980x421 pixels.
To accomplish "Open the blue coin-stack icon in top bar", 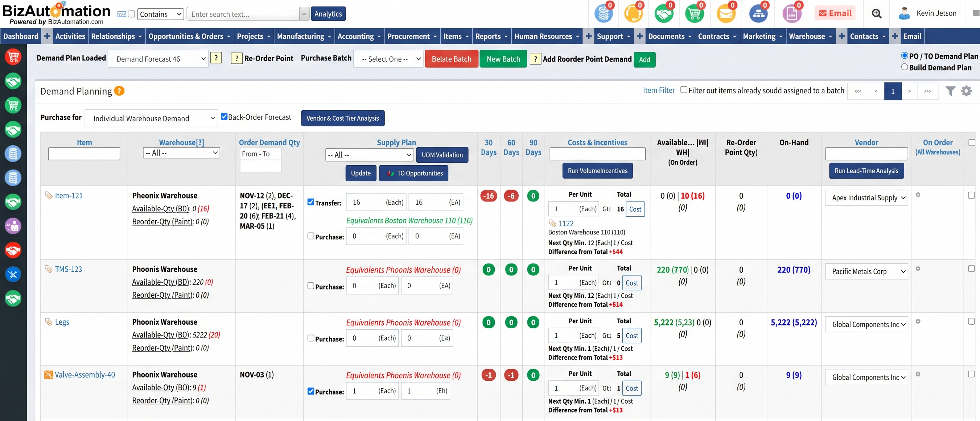I will (604, 14).
